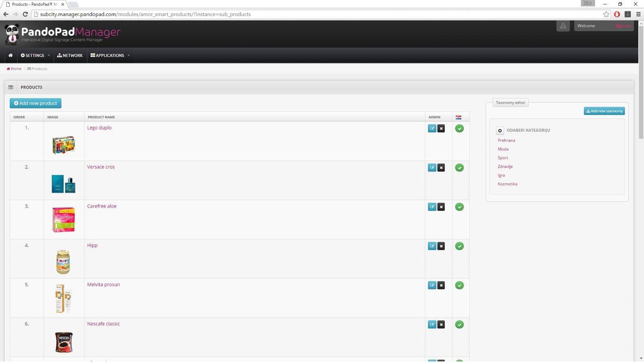The image size is (644, 362).
Task: Open the Network menu item
Action: tap(70, 56)
